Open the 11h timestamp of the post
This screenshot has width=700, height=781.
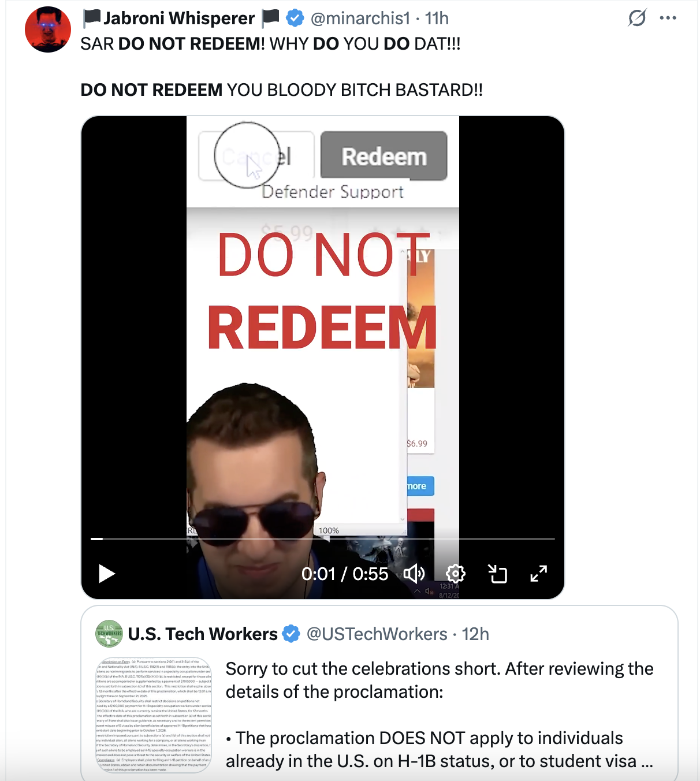437,18
